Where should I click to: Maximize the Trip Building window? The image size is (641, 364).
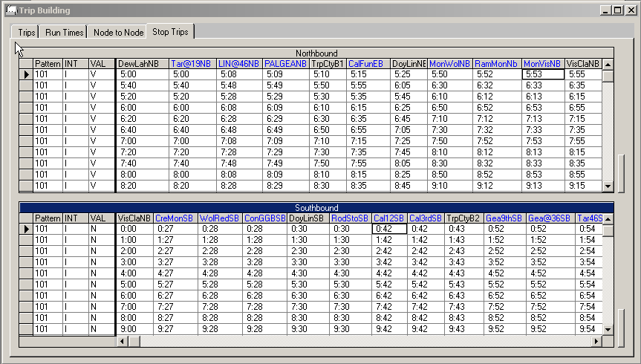tap(618, 10)
